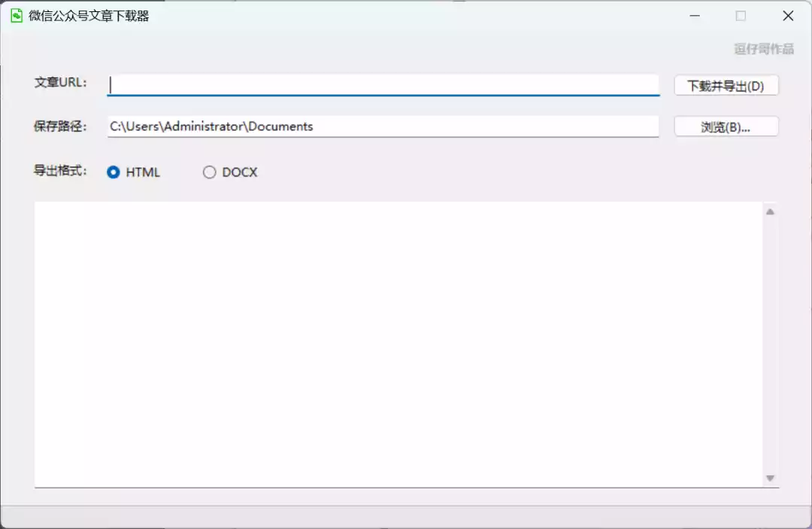
Task: Choose the DOCX export format
Action: 210,172
